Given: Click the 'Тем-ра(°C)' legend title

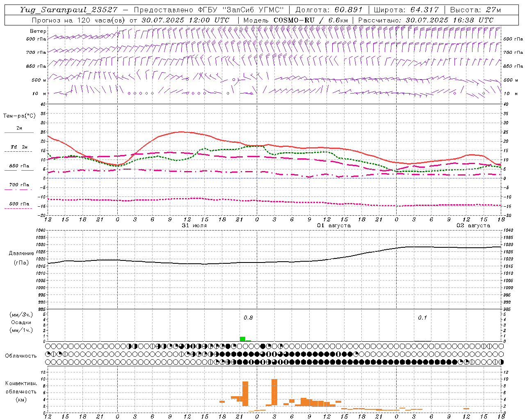Looking at the screenshot, I should (19, 116).
